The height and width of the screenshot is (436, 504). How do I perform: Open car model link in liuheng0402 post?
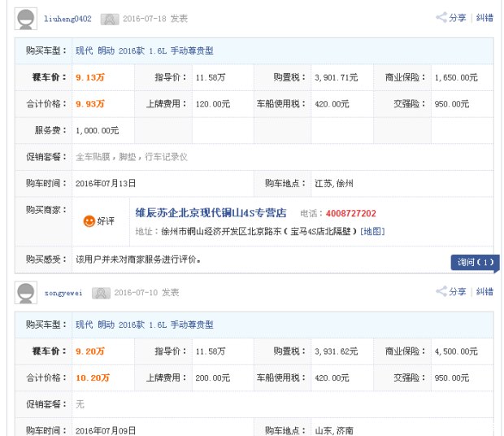pyautogui.click(x=145, y=50)
